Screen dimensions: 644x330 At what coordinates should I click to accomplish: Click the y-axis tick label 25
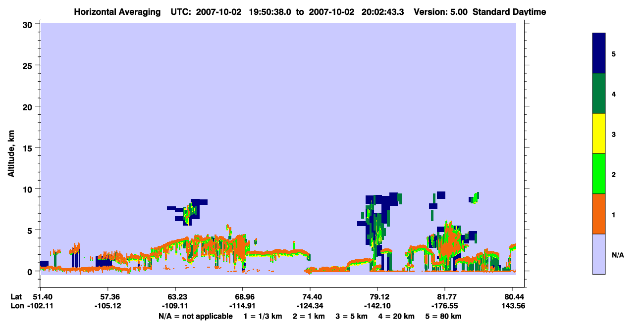29,65
